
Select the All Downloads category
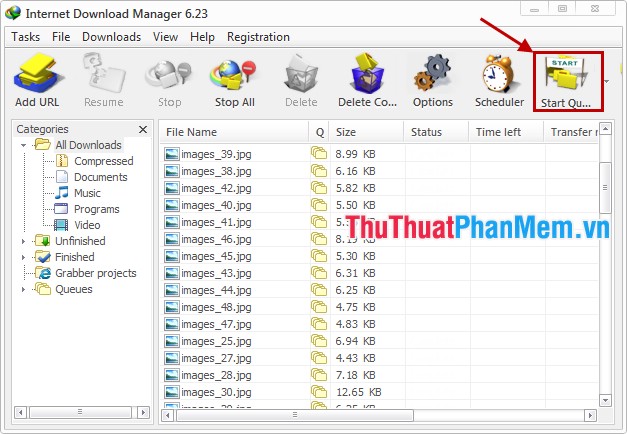[x=88, y=145]
